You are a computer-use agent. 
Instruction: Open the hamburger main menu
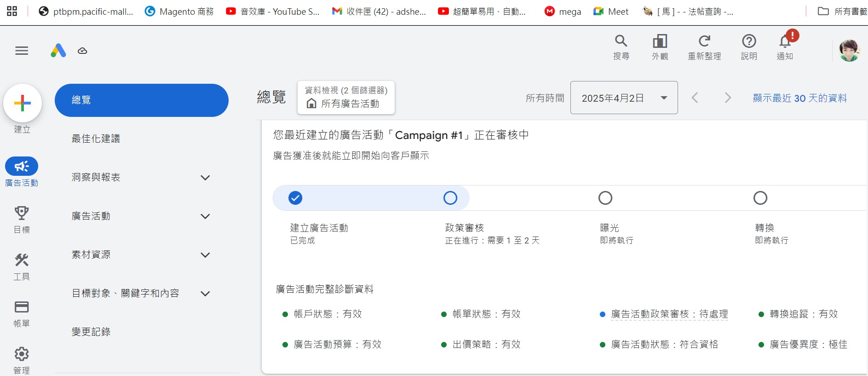[22, 51]
